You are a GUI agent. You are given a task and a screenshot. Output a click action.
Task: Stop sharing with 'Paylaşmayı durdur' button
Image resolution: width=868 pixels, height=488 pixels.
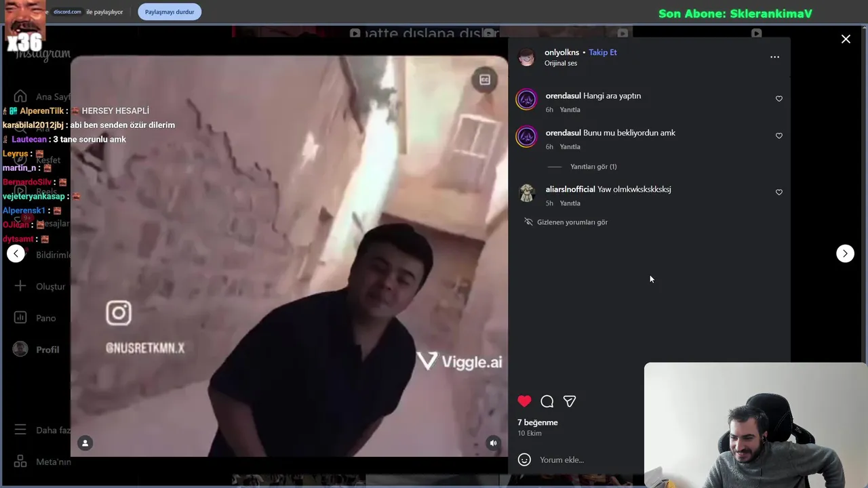pyautogui.click(x=170, y=12)
